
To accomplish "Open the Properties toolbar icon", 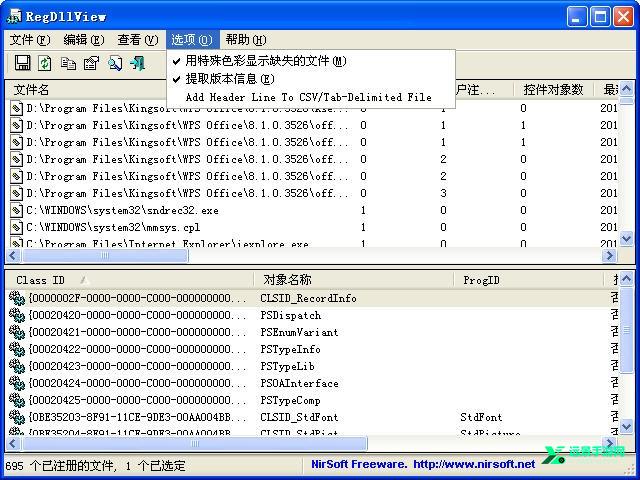I will 91,63.
